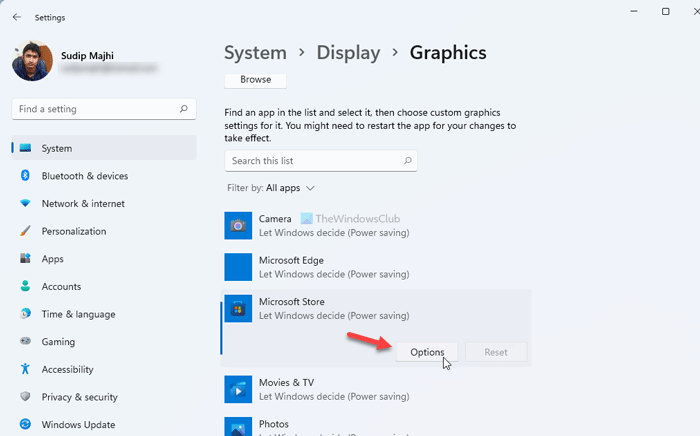Viewport: 700px width, 436px height.
Task: Open the Accounts settings page
Action: click(61, 287)
